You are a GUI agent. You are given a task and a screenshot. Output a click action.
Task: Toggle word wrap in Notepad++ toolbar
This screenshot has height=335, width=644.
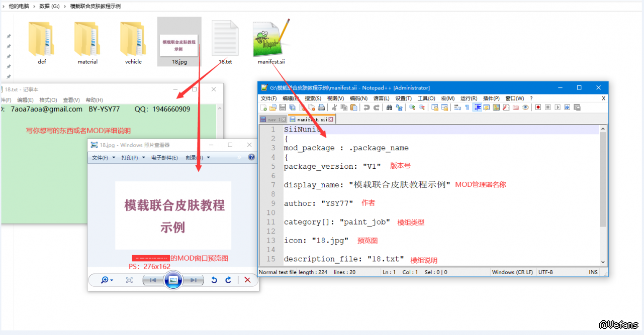(457, 107)
